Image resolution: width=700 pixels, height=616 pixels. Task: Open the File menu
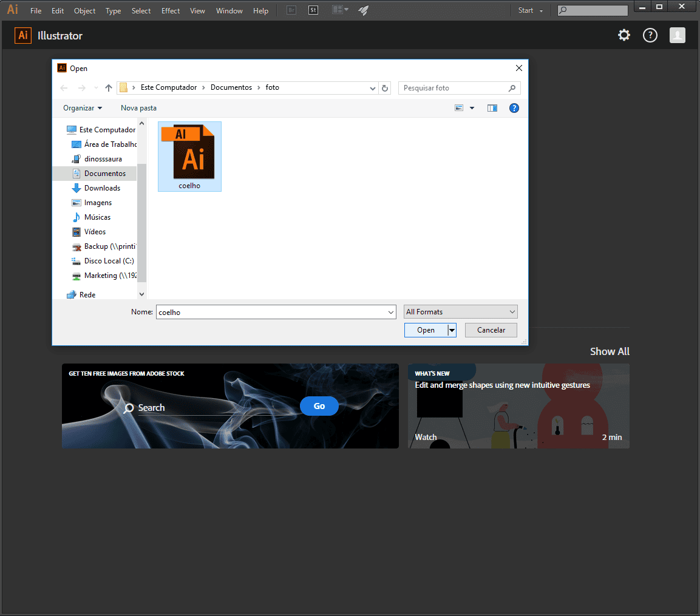pos(36,11)
